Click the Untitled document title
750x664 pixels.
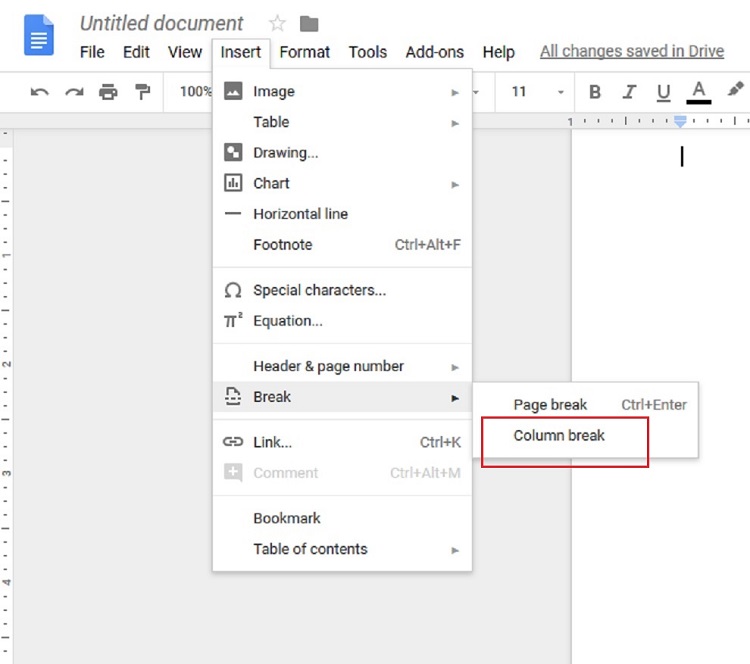click(x=161, y=23)
